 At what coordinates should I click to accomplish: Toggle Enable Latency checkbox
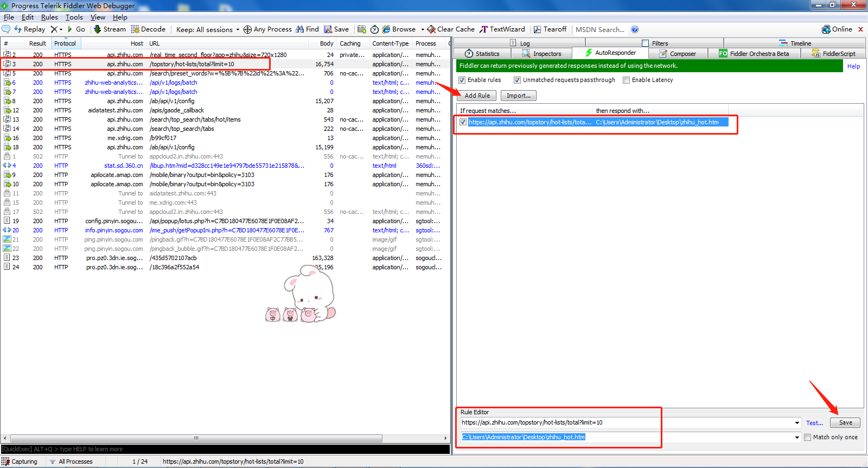(x=627, y=80)
